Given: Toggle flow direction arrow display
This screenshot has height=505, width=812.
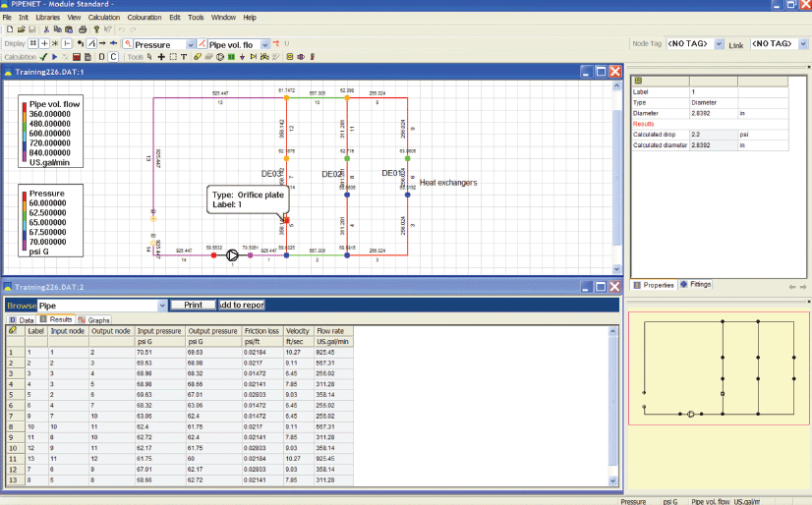Looking at the screenshot, I should coord(102,43).
